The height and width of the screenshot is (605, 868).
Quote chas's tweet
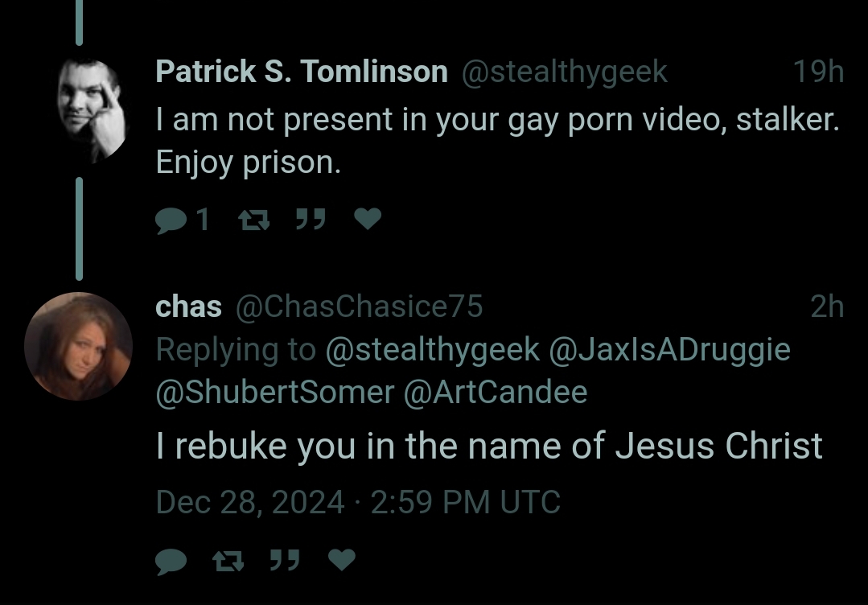click(285, 560)
